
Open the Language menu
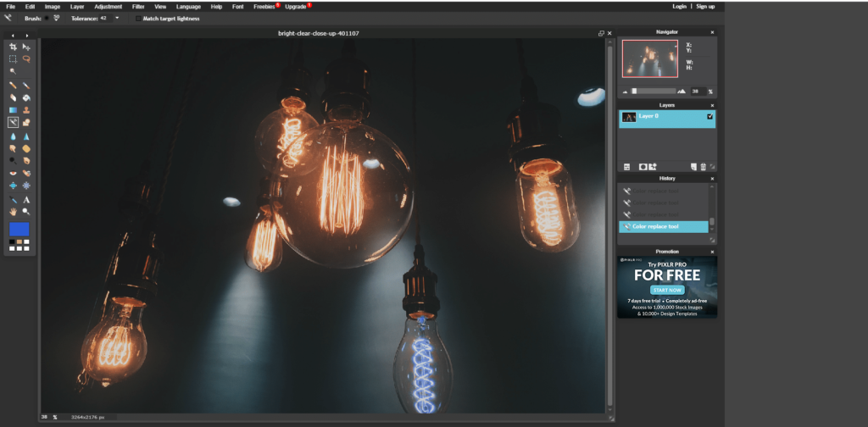(189, 7)
